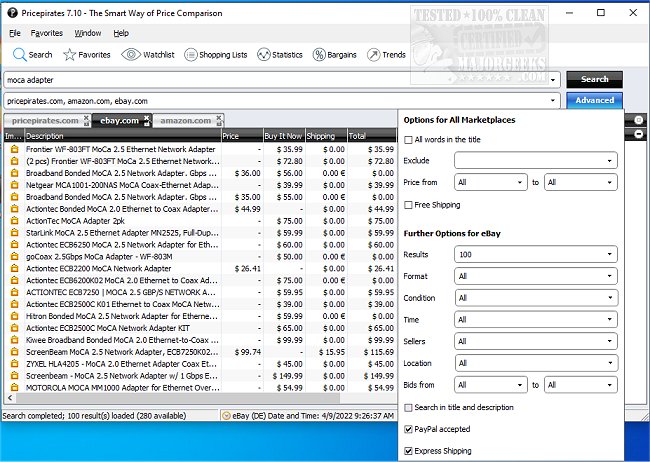Click the blue Advanced button
The image size is (650, 462).
594,100
